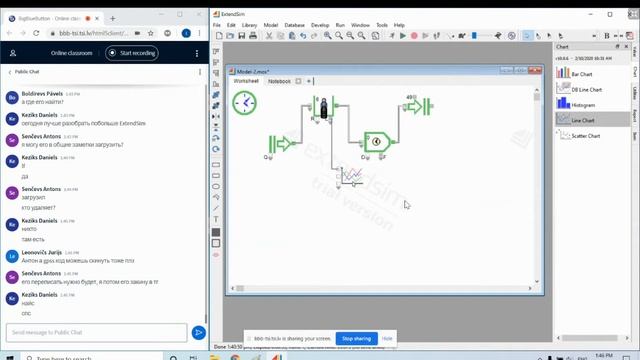Open the Tools menu
640x360 pixels.
coord(382,25)
